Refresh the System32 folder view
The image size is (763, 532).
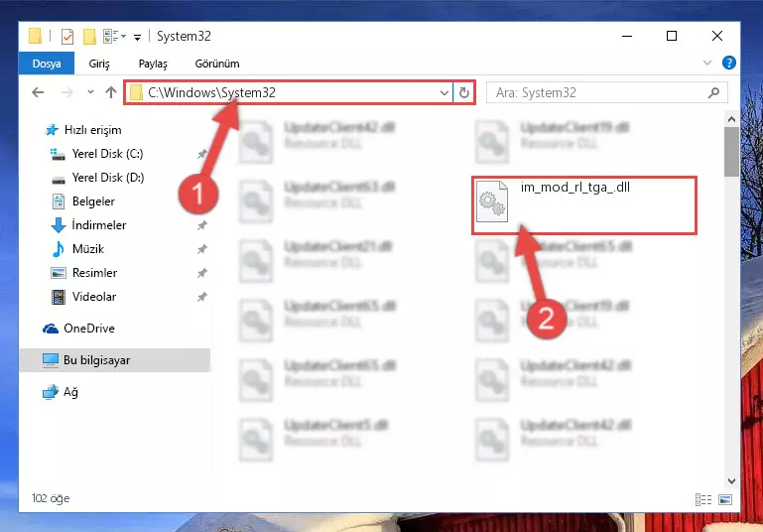(x=464, y=92)
